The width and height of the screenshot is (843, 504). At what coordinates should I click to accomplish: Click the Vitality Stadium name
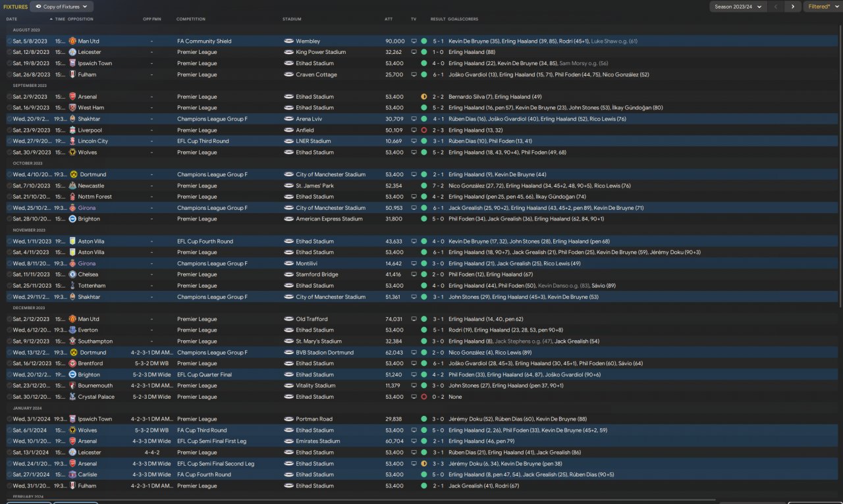[315, 386]
